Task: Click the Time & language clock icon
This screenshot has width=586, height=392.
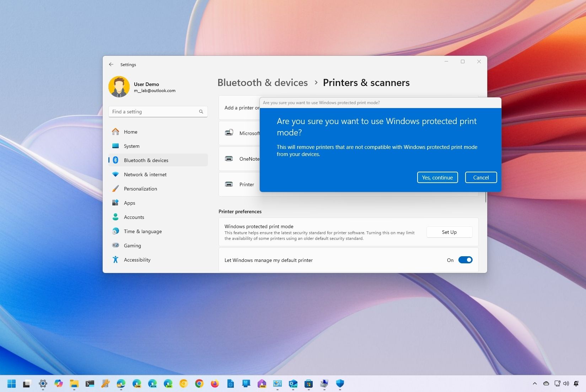Action: pos(115,231)
